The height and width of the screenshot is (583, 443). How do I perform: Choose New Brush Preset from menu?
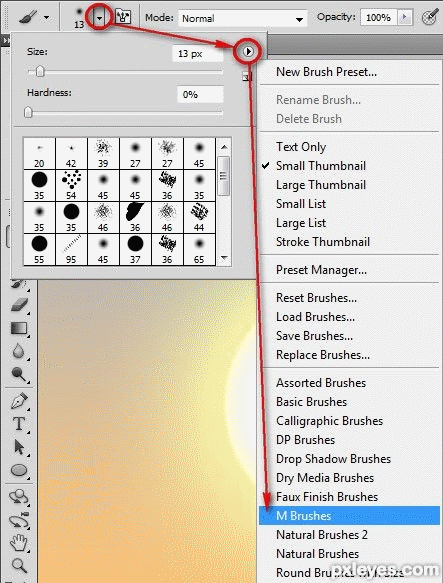click(326, 72)
